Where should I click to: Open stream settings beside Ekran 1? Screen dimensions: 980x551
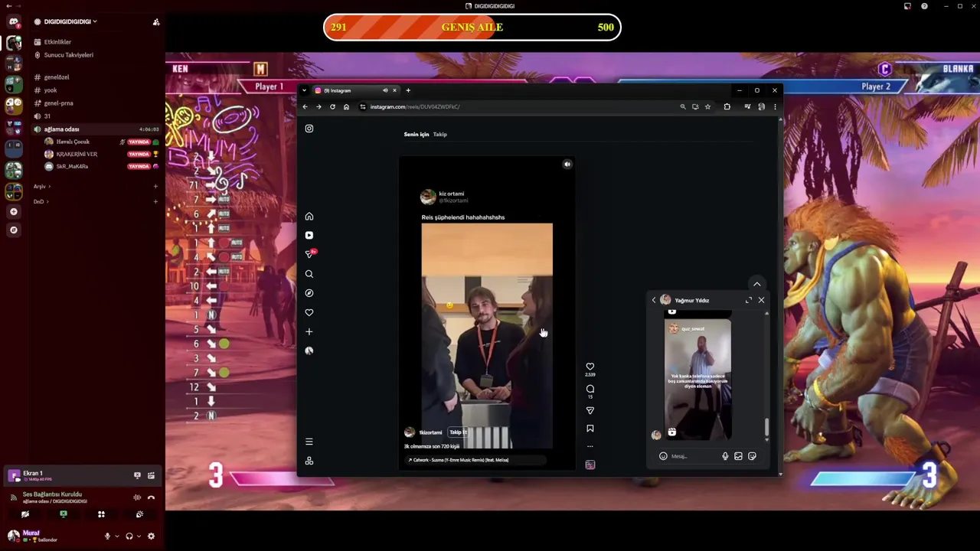(x=151, y=476)
